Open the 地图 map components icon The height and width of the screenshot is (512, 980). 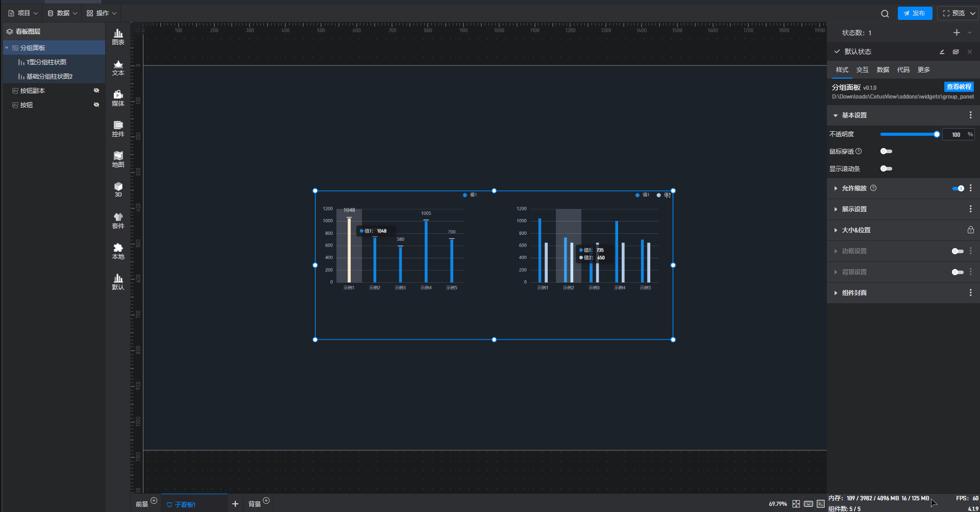pos(118,159)
